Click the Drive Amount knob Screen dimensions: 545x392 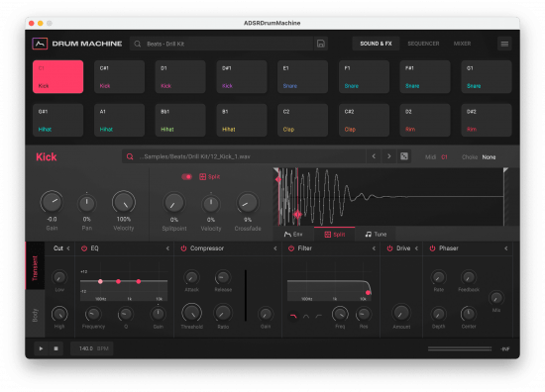[x=401, y=313]
